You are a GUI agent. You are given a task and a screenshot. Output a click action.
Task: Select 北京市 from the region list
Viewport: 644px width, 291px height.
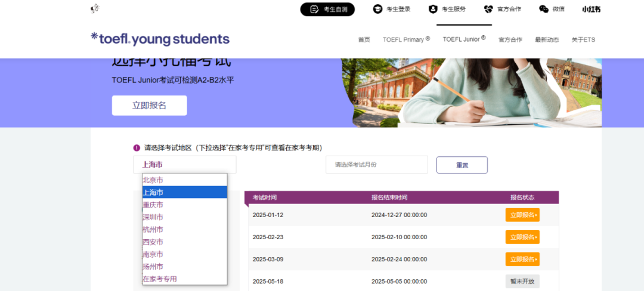[x=185, y=179]
